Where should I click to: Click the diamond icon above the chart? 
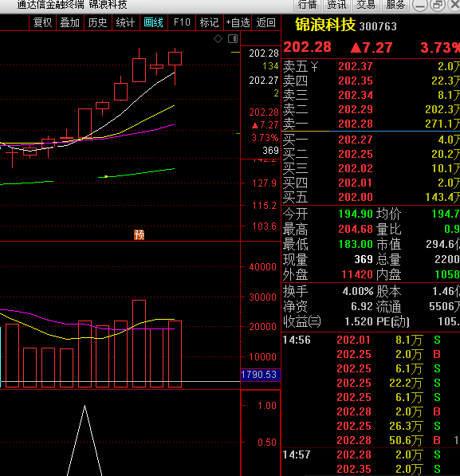[218, 39]
